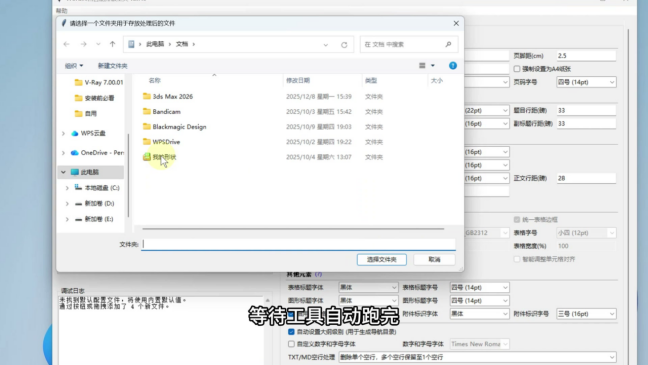Screen dimensions: 648x365
Task: Enable 强制设置为A4纸张 checkbox
Action: (517, 69)
